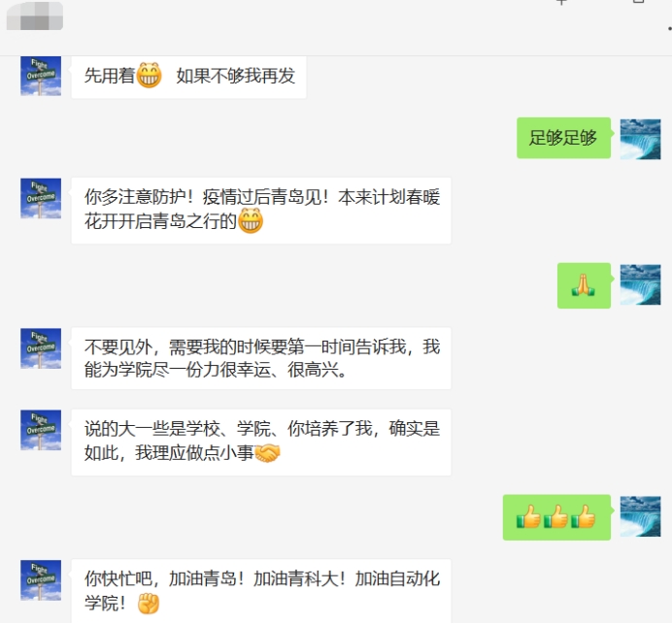Click the blurred contact name in header

click(35, 16)
